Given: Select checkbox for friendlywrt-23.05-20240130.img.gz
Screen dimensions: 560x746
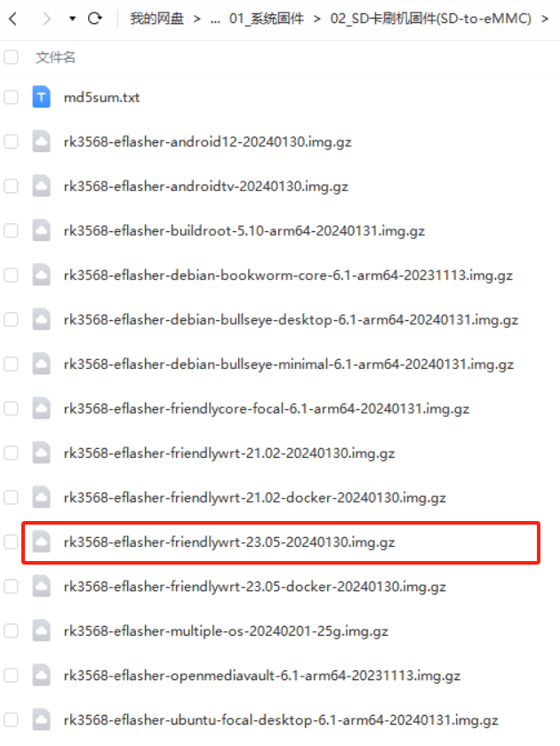Looking at the screenshot, I should point(11,541).
